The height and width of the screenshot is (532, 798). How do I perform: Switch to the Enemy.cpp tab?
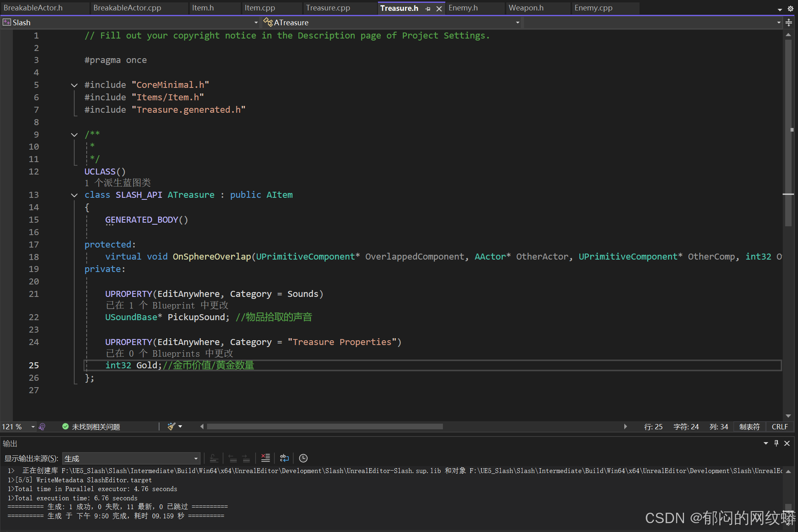[593, 8]
